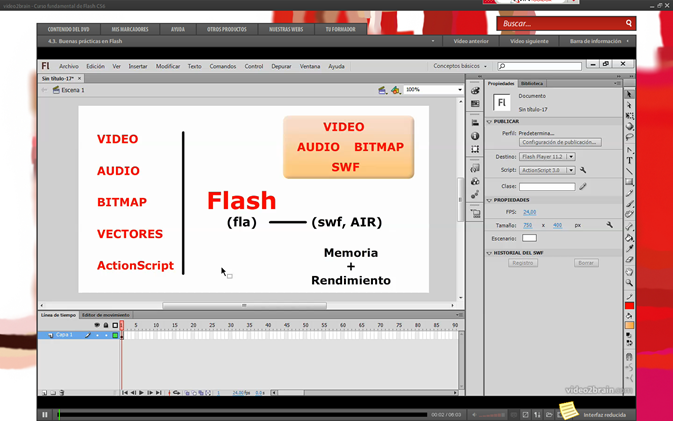Open CONTENIDO DEL DVD tab

pyautogui.click(x=68, y=29)
